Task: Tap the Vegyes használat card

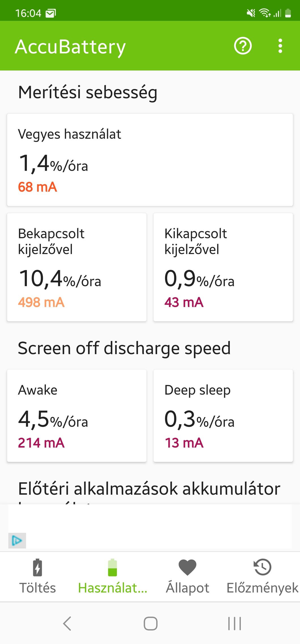Action: (150, 160)
